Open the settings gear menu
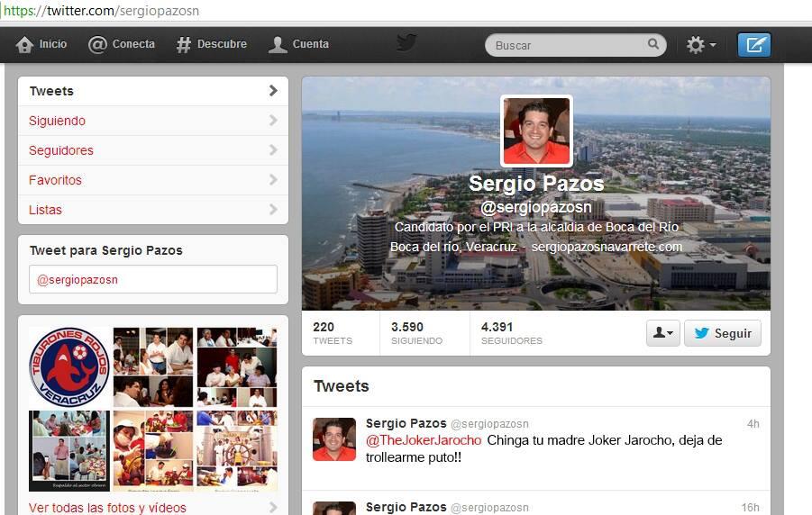This screenshot has height=515, width=812. 701,45
